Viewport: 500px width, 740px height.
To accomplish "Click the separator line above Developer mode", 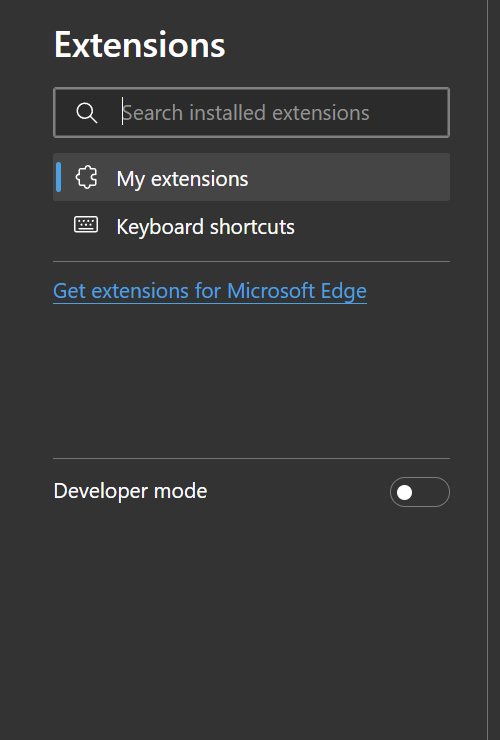I will pyautogui.click(x=252, y=458).
